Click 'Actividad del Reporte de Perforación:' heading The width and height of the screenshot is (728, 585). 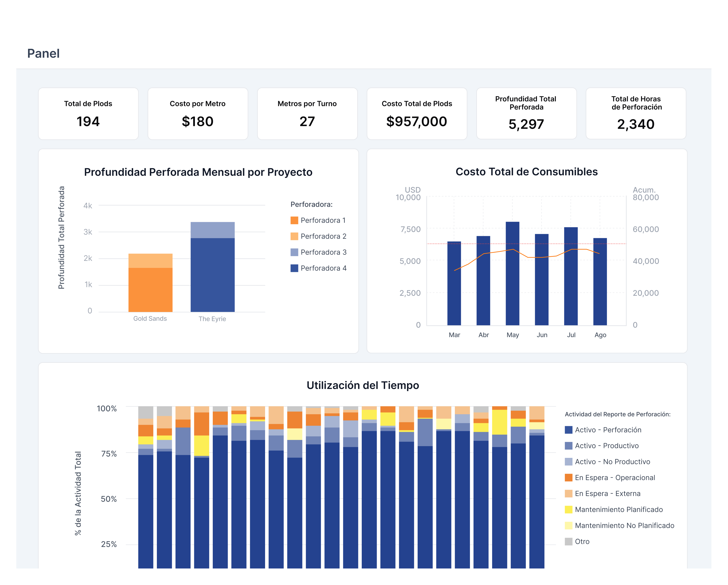[618, 414]
